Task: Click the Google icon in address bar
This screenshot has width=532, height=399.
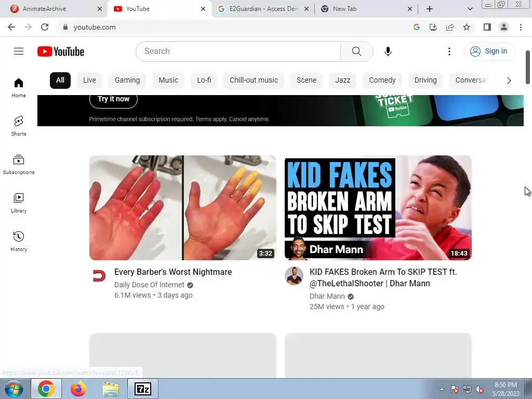Action: (x=417, y=27)
